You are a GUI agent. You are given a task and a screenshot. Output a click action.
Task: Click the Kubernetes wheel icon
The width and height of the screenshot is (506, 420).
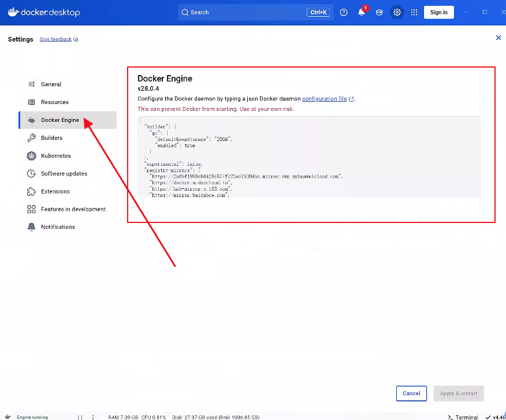point(31,156)
